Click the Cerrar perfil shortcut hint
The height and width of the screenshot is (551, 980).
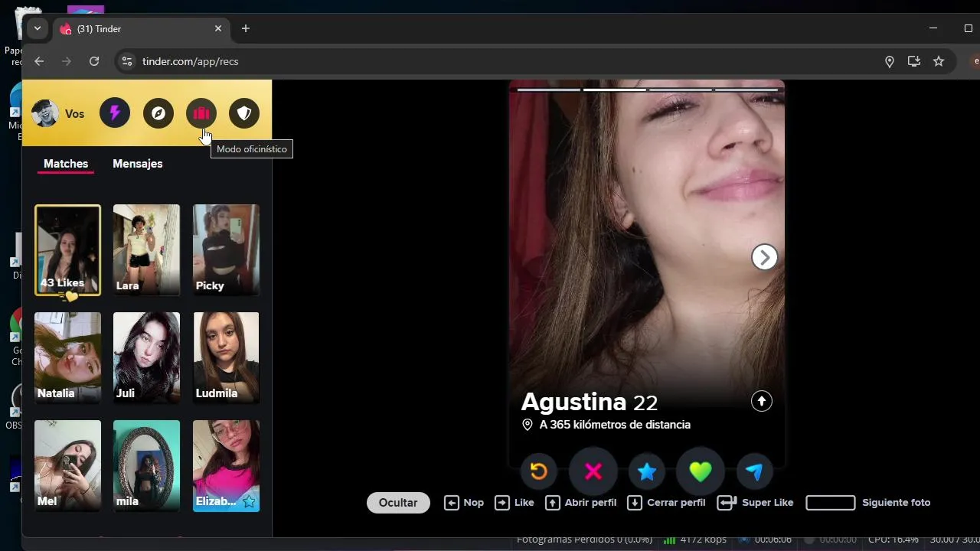click(666, 503)
